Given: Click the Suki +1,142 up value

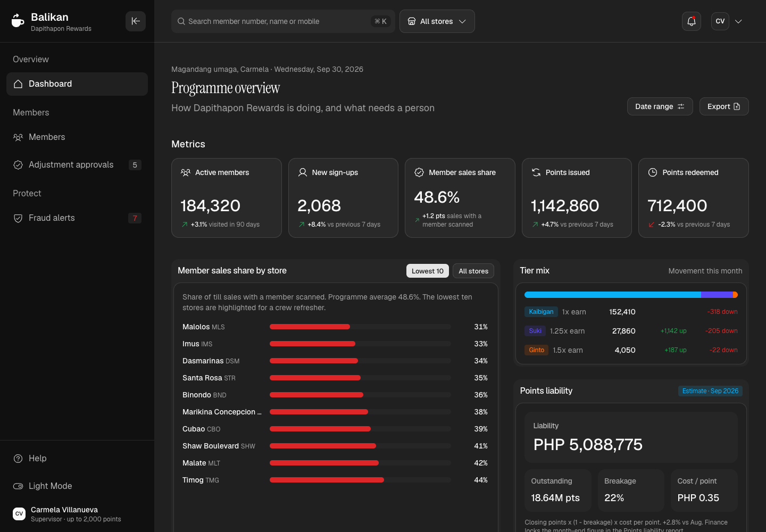Looking at the screenshot, I should 673,331.
